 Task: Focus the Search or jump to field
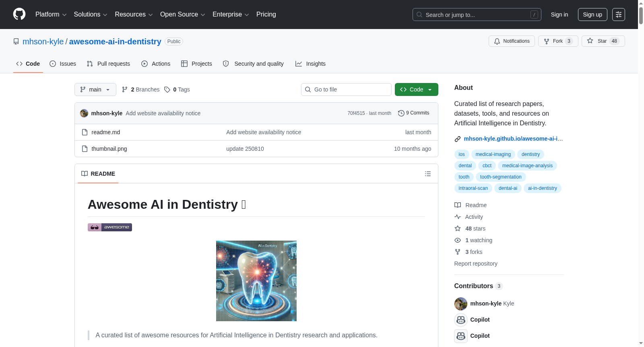coord(477,15)
